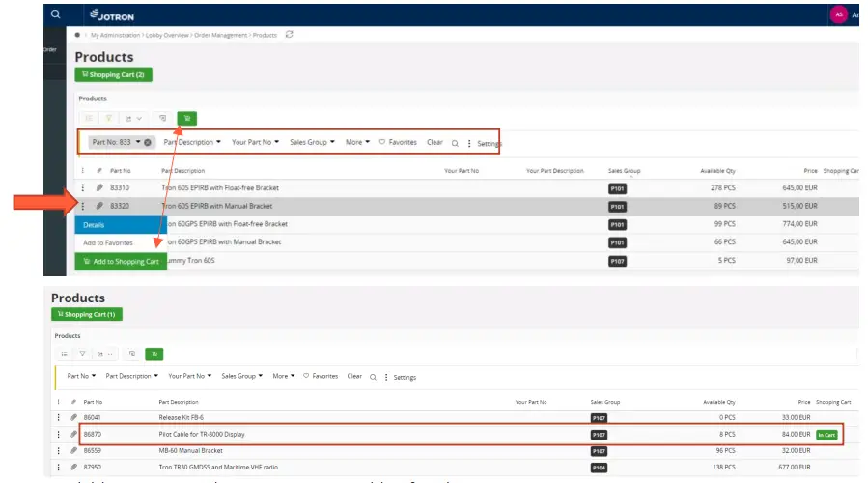Open Settings kebab in lower filter bar
Viewport: 868px width, 483px height.
pyautogui.click(x=386, y=377)
